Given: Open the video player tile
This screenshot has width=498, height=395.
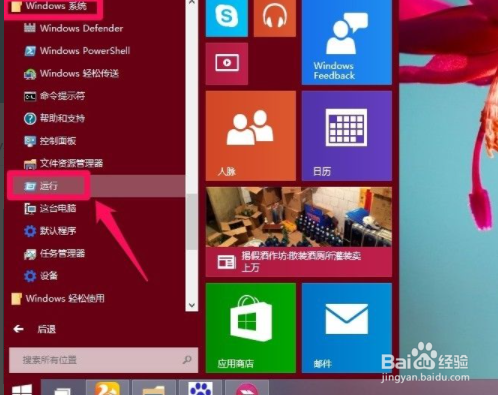Looking at the screenshot, I should pos(227,63).
